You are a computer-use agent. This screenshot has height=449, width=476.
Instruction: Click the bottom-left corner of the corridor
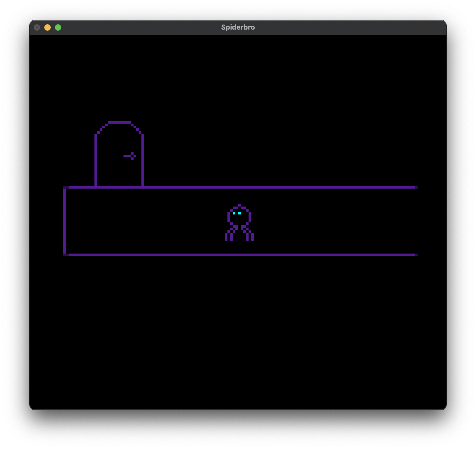[65, 255]
